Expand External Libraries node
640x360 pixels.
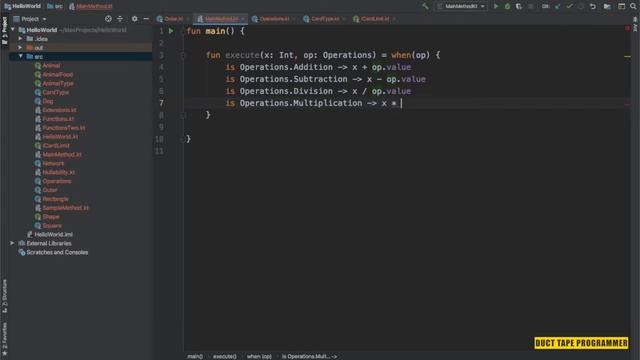12,243
